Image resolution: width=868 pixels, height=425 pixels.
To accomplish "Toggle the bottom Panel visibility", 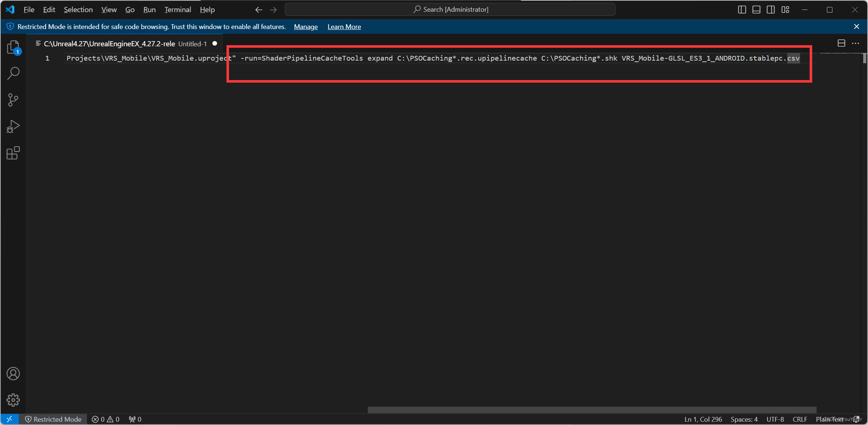I will (756, 10).
